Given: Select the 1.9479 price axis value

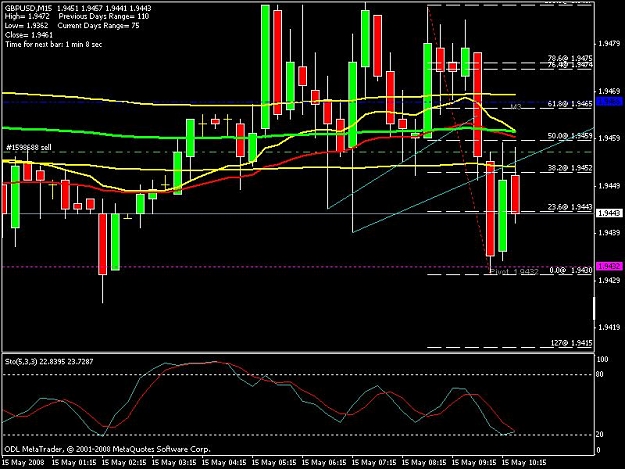Looking at the screenshot, I should click(609, 43).
